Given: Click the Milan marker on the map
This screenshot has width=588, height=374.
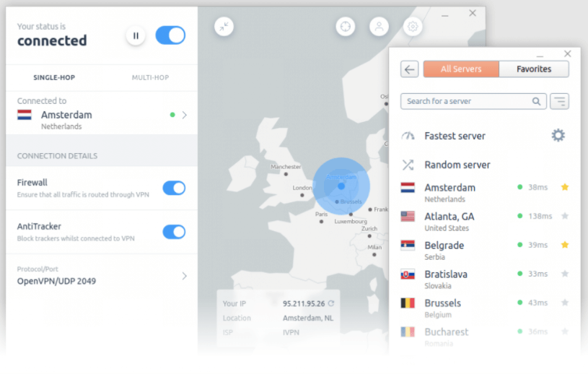Looking at the screenshot, I should [374, 254].
